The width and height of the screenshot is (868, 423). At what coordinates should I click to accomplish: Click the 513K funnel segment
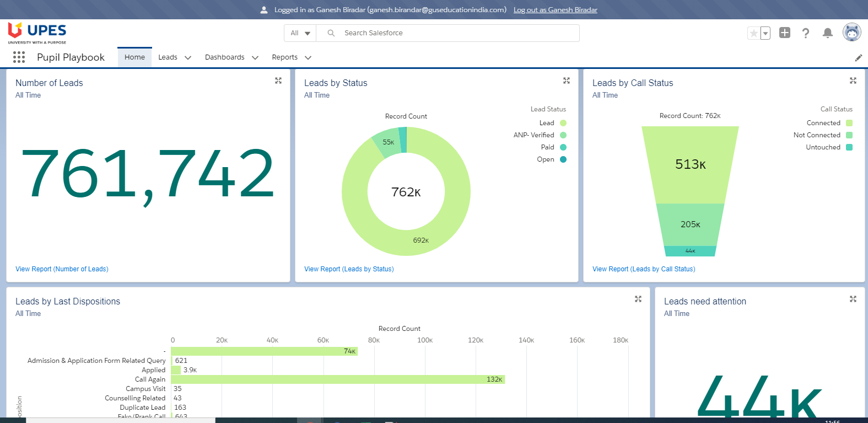coord(690,164)
